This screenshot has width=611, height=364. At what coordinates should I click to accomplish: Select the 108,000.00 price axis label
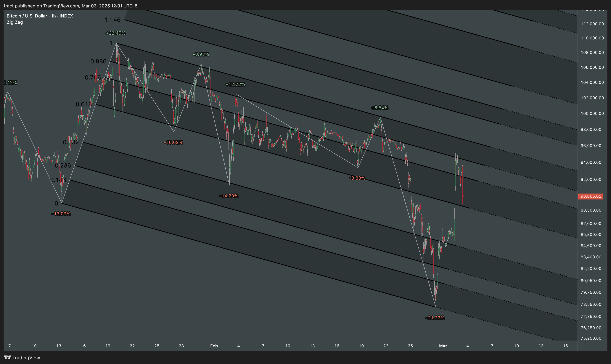pos(592,52)
